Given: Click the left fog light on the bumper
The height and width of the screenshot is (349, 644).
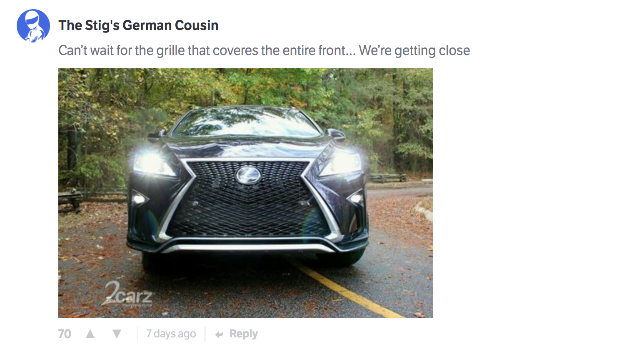Looking at the screenshot, I should [139, 199].
